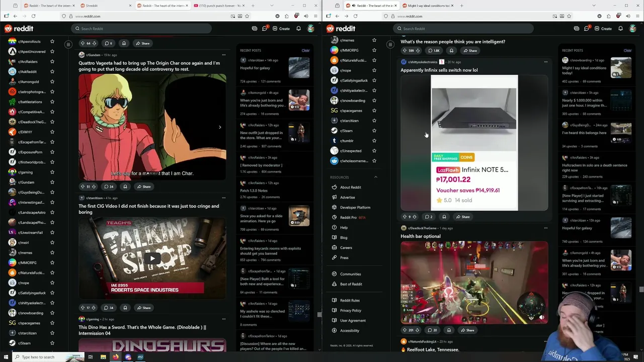Click the right window's vertical scrollbar thumb
The image size is (644, 362).
pos(641,290)
